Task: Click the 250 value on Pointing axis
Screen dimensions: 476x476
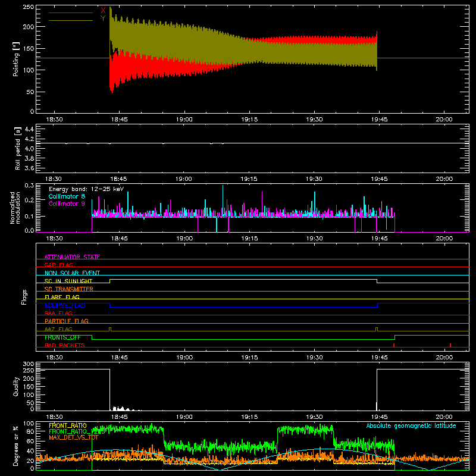Action: (29, 7)
